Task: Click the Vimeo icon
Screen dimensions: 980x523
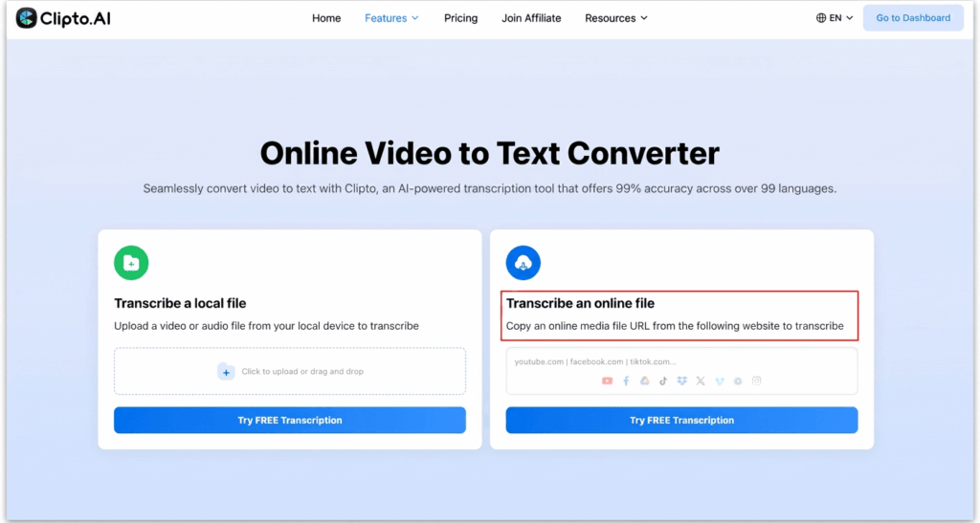Action: click(x=720, y=381)
